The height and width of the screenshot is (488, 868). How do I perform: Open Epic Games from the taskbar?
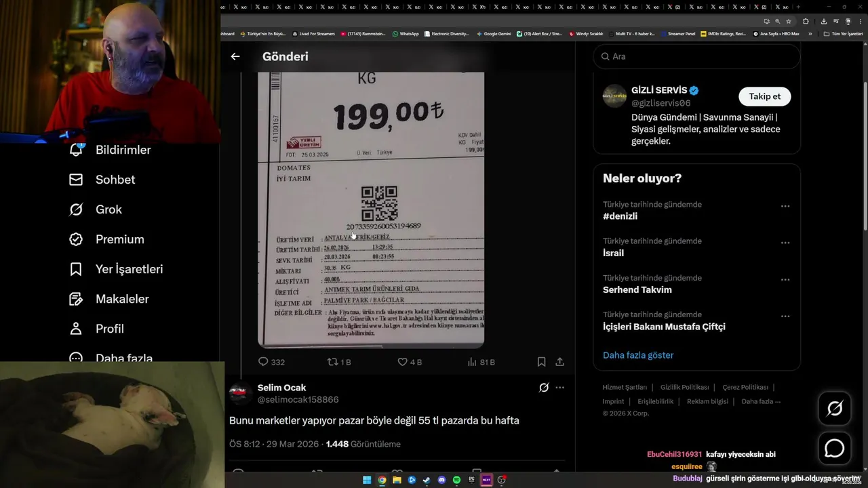[x=471, y=480]
